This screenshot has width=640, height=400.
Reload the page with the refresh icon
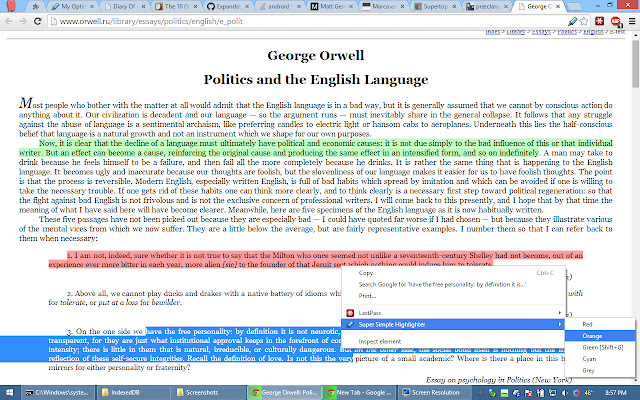click(x=38, y=19)
